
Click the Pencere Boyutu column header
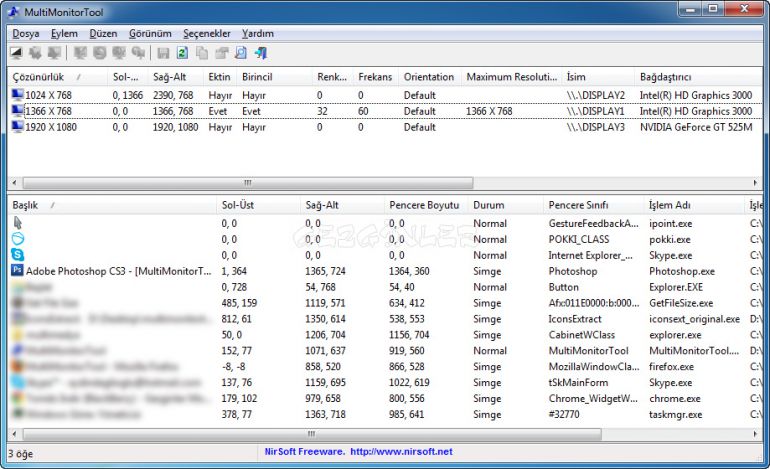pos(424,205)
